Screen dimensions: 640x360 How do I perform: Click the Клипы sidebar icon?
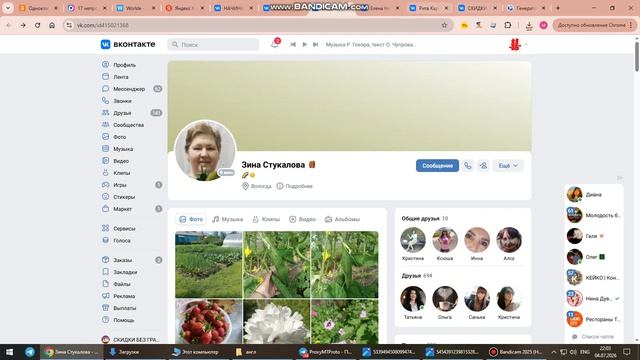pyautogui.click(x=105, y=173)
